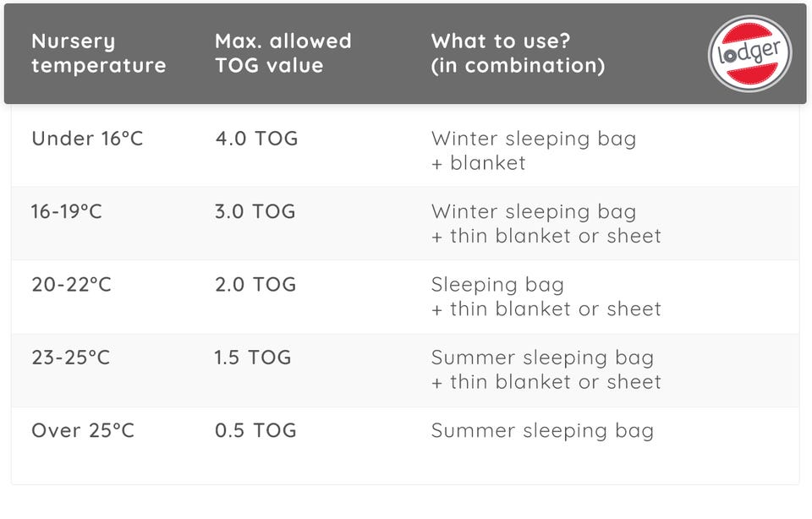812x519 pixels.
Task: Select the "1.5 TOG" value
Action: (x=253, y=358)
